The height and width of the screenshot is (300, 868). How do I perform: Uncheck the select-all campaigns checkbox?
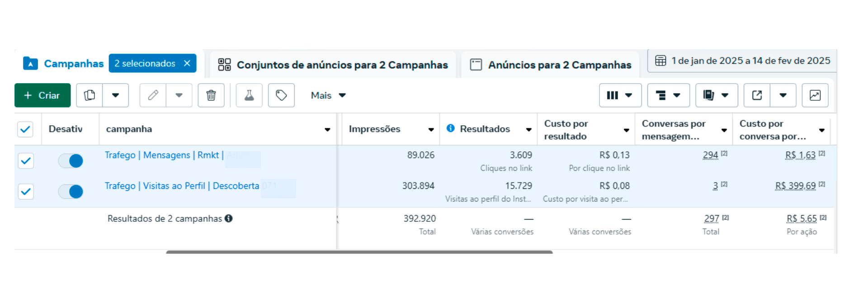pyautogui.click(x=25, y=129)
